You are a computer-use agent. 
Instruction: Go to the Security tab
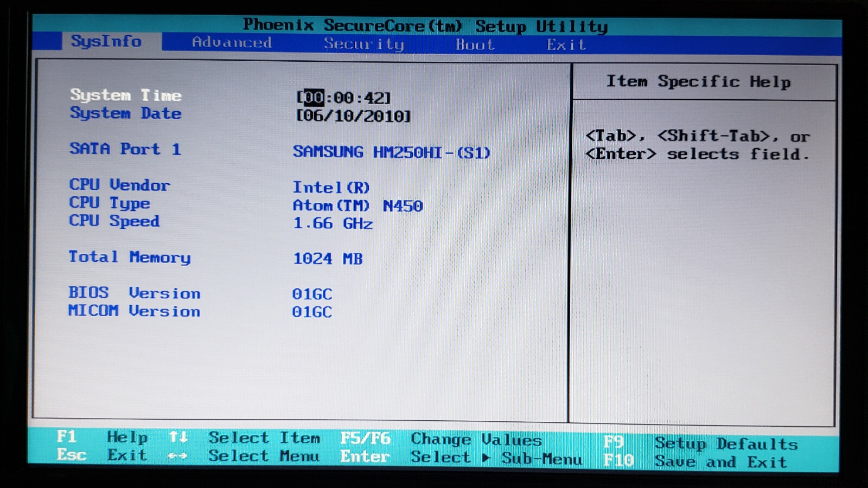[364, 44]
